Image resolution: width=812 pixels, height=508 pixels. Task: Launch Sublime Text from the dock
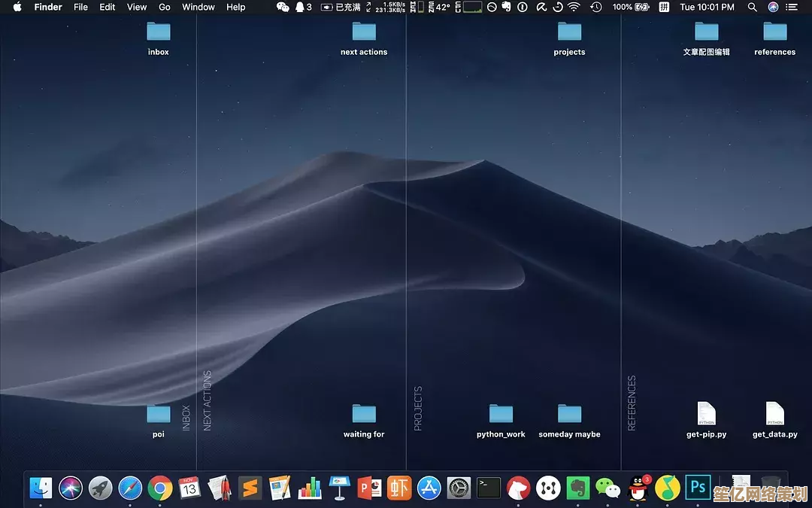pyautogui.click(x=250, y=488)
